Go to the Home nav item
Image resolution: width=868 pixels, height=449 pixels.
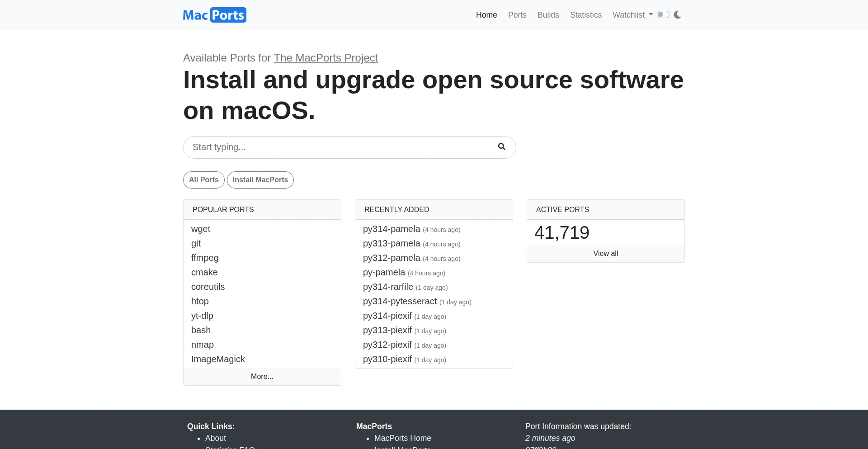486,15
